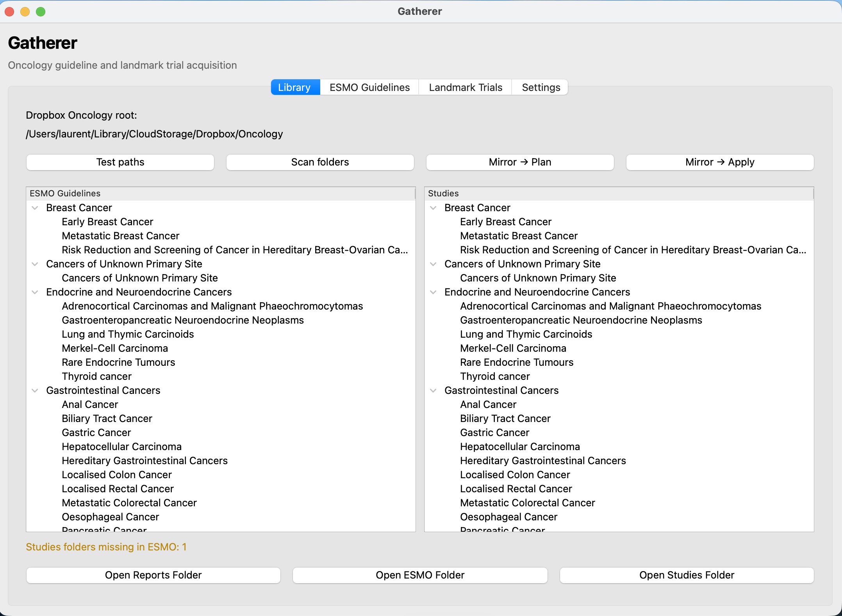Select Biliary Tract Cancer in ESMO Guidelines
842x616 pixels.
pyautogui.click(x=221, y=418)
